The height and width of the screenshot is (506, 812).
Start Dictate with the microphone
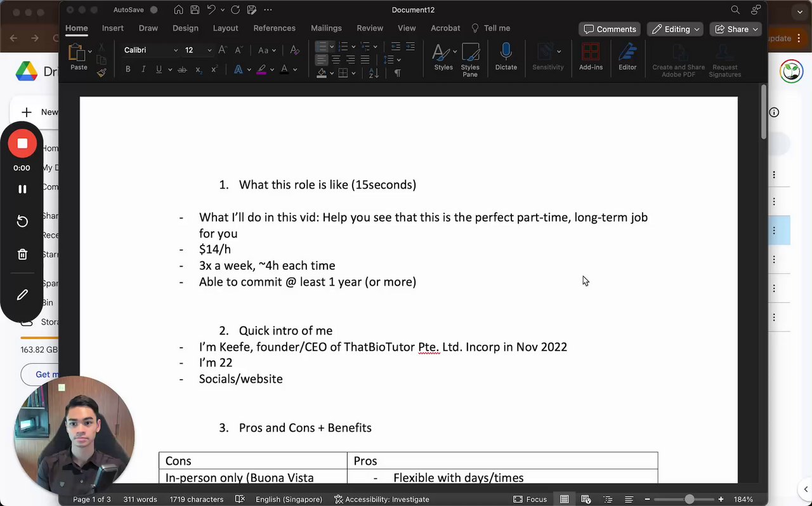point(506,57)
